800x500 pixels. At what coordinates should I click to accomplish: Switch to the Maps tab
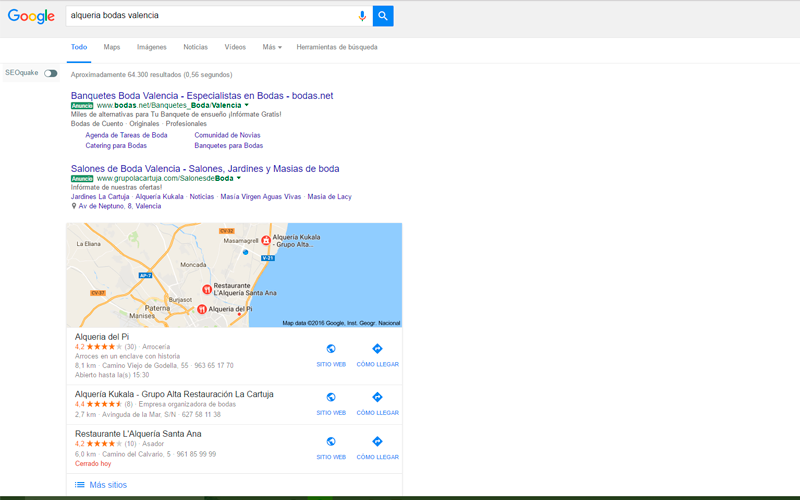(112, 47)
